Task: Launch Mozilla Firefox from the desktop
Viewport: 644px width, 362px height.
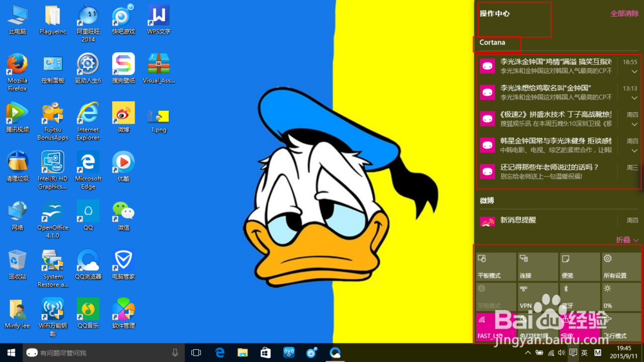Action: 17,72
